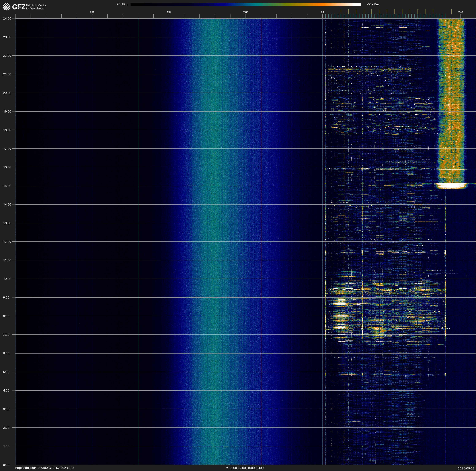Click the 12:00 time axis label
Screen dimensions: 476x471
click(x=7, y=242)
